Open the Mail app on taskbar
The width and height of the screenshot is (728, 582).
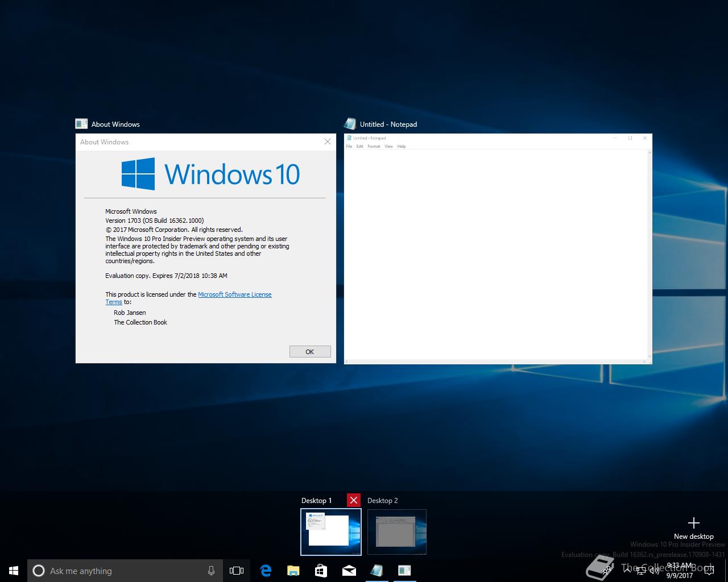click(349, 571)
